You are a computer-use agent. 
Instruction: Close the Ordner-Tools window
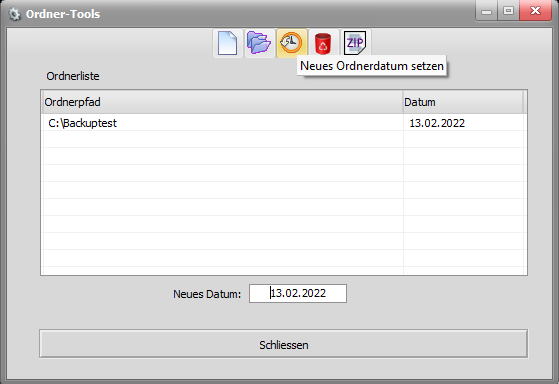pyautogui.click(x=535, y=11)
